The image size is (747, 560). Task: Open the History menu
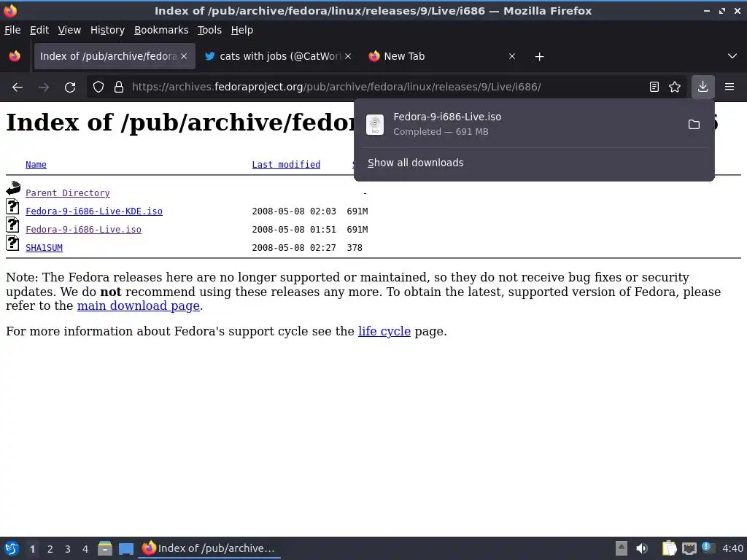point(107,30)
